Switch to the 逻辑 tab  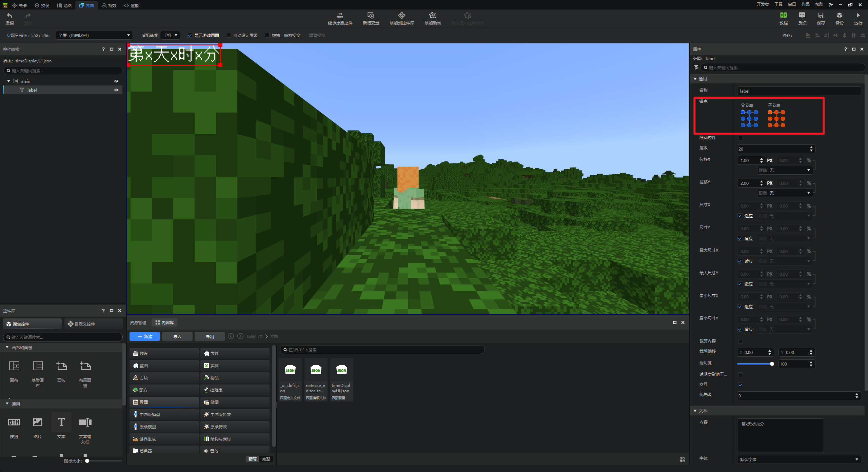(x=132, y=5)
